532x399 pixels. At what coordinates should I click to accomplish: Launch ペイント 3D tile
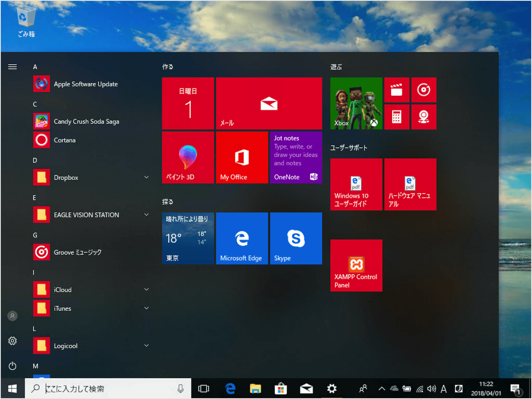[188, 157]
